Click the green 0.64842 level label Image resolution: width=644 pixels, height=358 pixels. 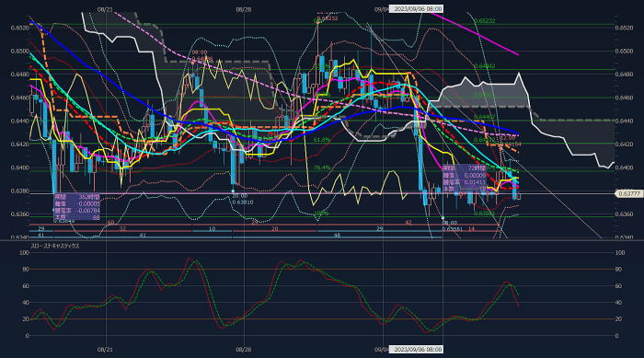(x=484, y=66)
